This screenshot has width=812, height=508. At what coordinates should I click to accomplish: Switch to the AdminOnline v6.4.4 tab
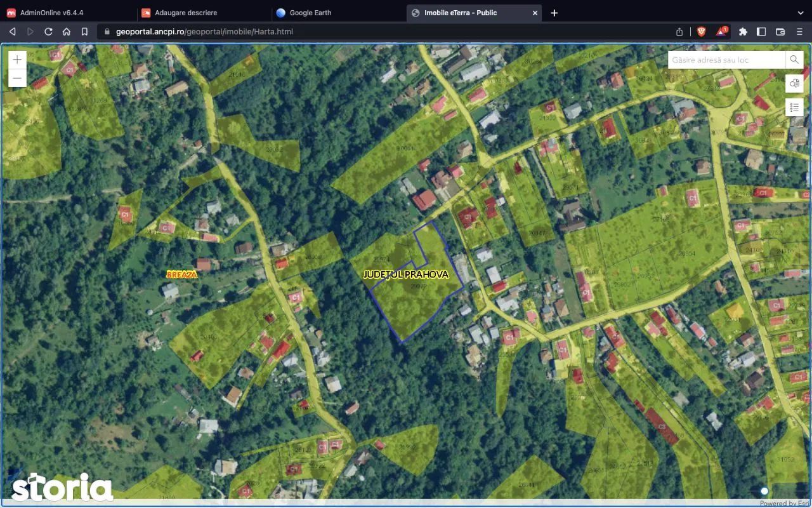coord(51,13)
